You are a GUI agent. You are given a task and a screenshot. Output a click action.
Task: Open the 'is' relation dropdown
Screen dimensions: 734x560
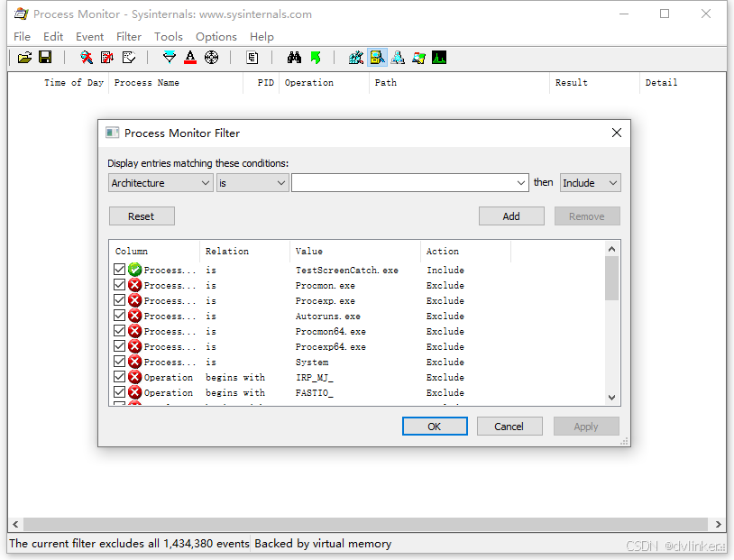[252, 182]
